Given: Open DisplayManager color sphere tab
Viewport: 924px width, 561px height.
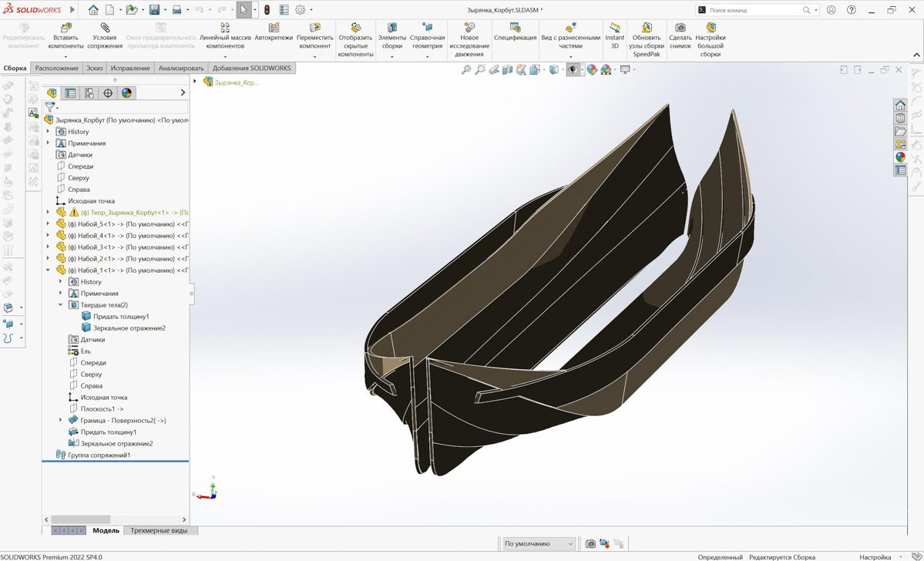Looking at the screenshot, I should (127, 93).
